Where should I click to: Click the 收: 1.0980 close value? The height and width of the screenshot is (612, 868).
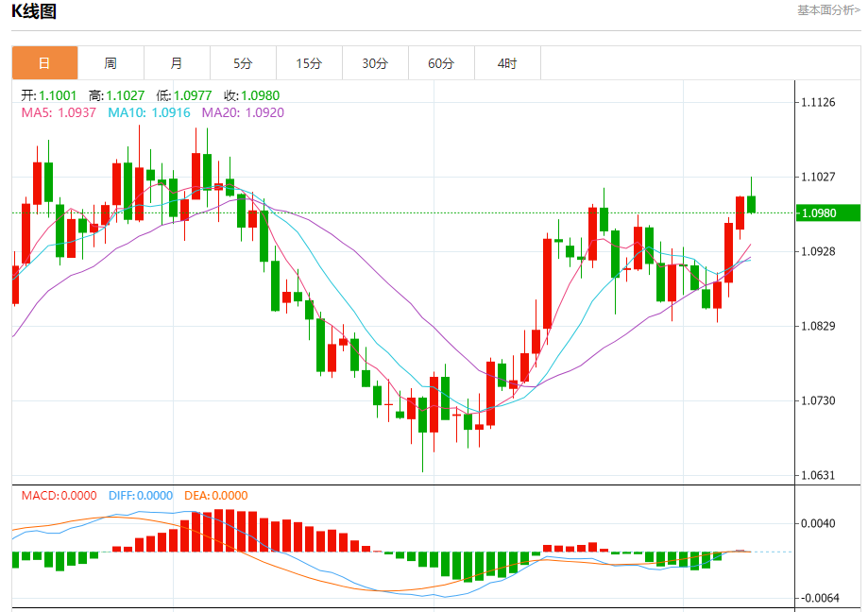coord(252,95)
